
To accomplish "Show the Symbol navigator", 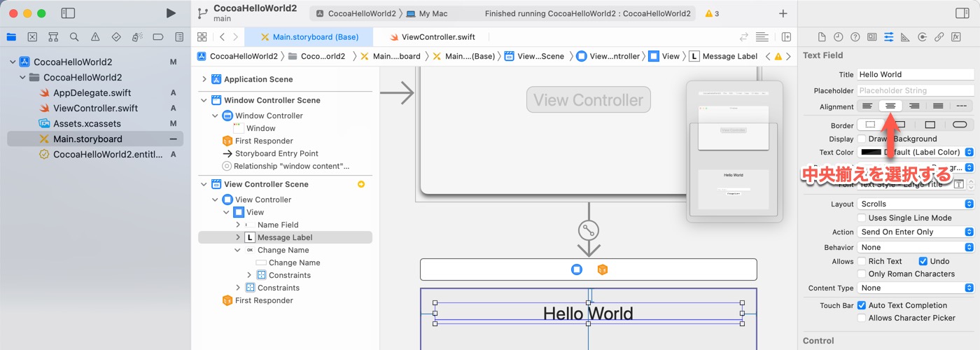I will click(53, 37).
